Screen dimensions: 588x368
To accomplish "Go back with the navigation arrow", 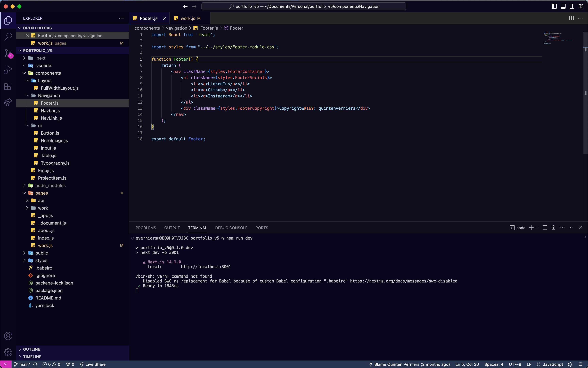I will click(x=185, y=6).
